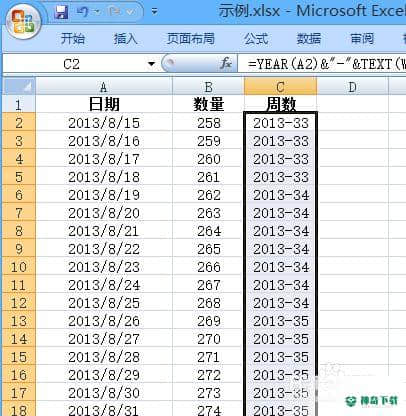Click cell with date 2013/8/24

coord(104,285)
